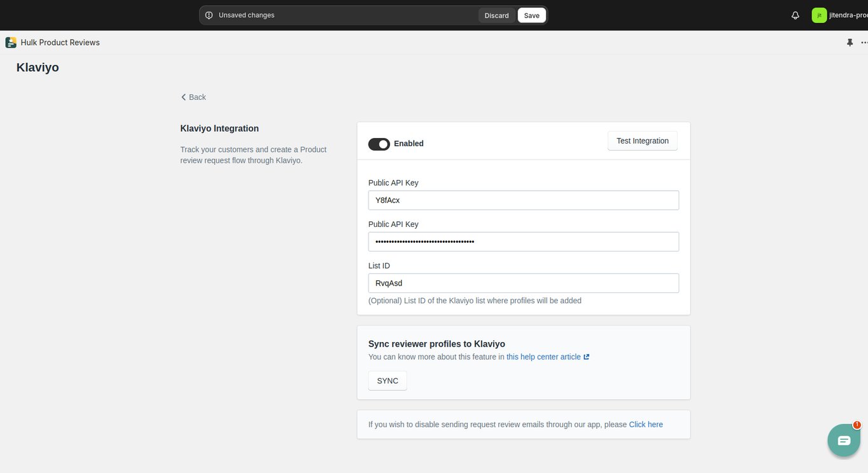
Task: Discard the unsaved changes
Action: click(x=496, y=15)
